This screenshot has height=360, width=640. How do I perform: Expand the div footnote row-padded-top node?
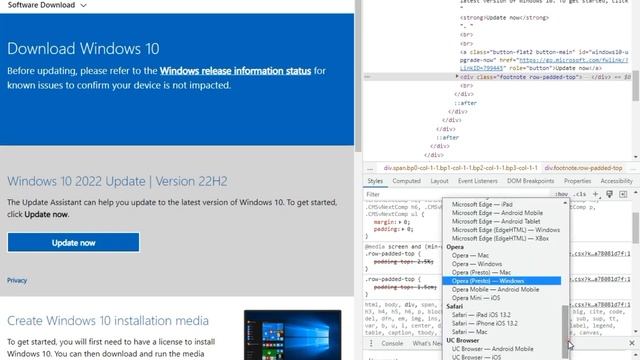click(457, 76)
